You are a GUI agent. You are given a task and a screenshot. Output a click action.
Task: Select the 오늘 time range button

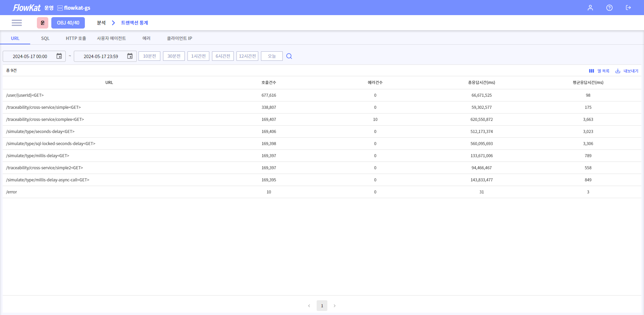tap(272, 56)
